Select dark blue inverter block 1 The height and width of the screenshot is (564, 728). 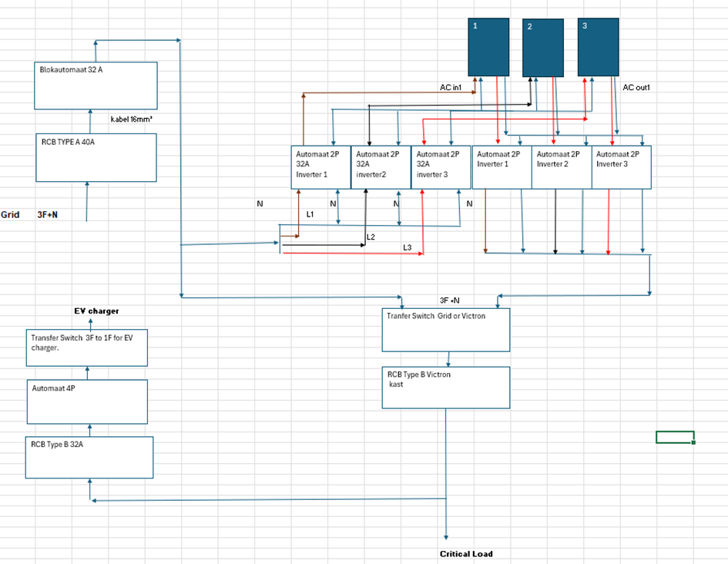[x=488, y=47]
